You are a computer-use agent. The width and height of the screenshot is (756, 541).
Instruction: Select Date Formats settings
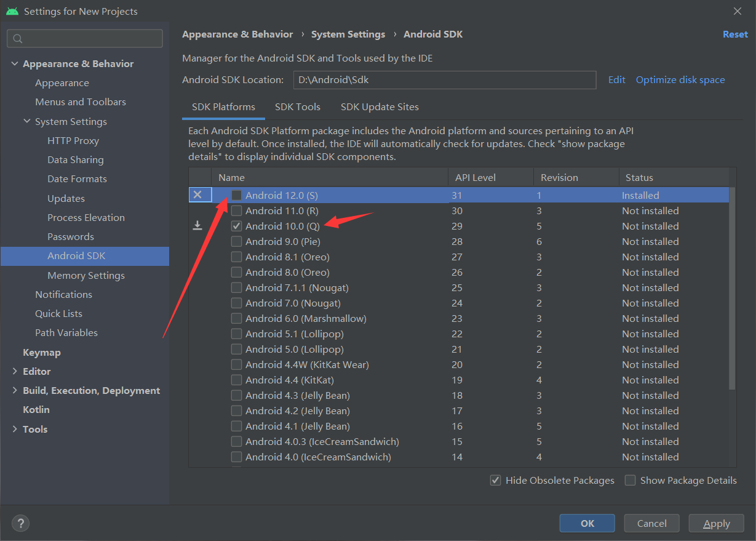pos(77,178)
